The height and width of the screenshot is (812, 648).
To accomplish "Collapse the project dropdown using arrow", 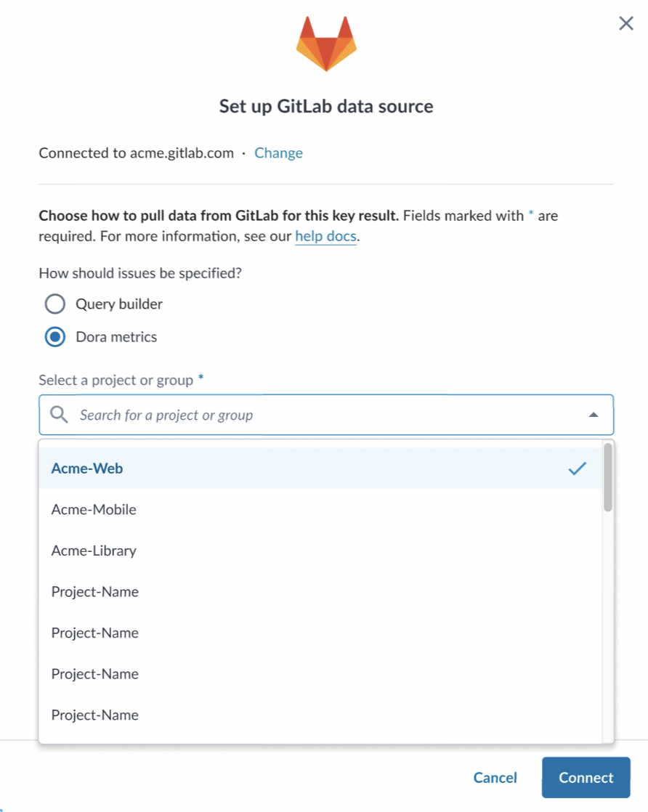I will [x=594, y=415].
